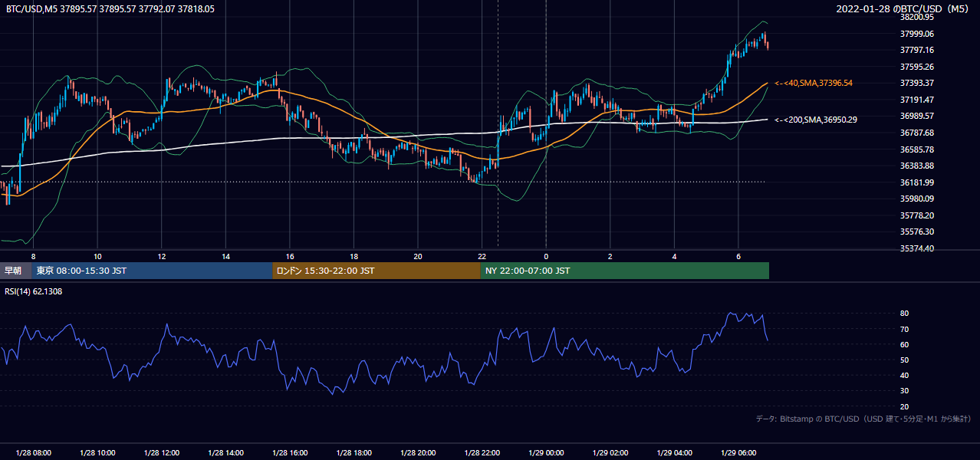Image resolution: width=980 pixels, height=460 pixels.
Task: Click the 1/28 16:00 time axis label
Action: tap(290, 452)
